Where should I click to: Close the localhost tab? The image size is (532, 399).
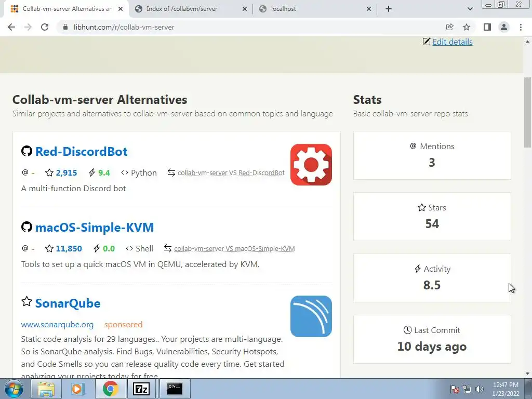[369, 9]
